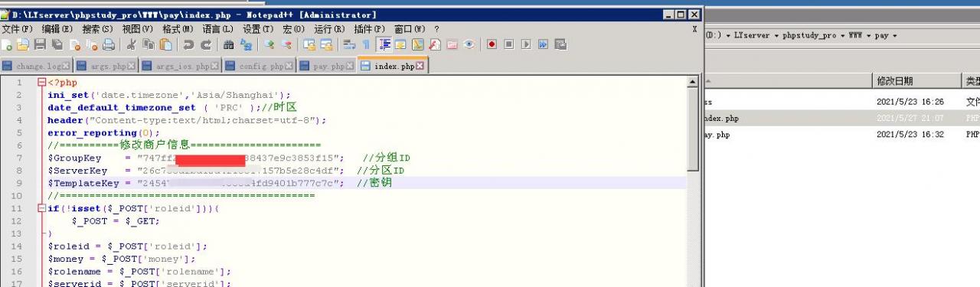980x287 pixels.
Task: Click the run macro multiple times icon
Action: click(x=543, y=44)
